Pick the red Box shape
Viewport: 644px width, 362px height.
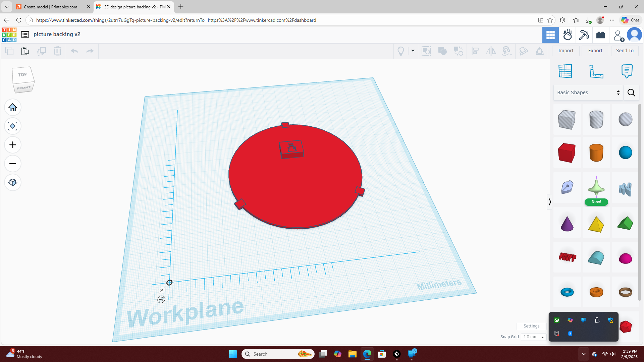click(567, 153)
